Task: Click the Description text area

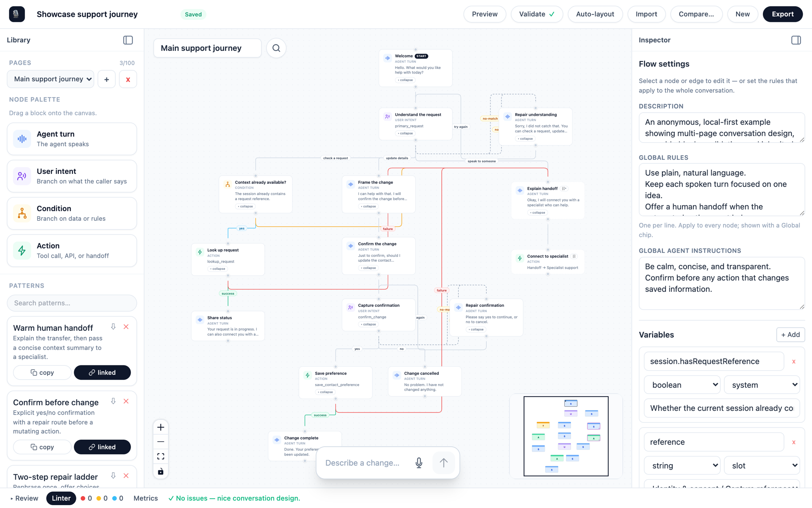Action: click(x=721, y=128)
